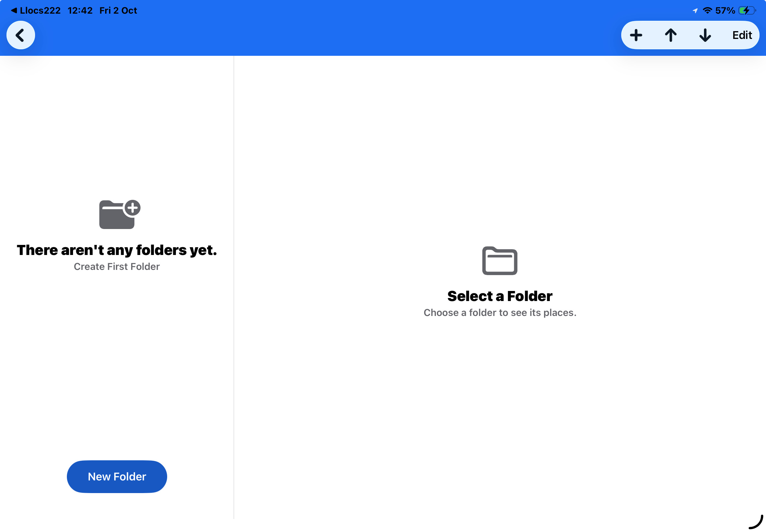Image resolution: width=766 pixels, height=532 pixels.
Task: Return to Llocs222 app in status bar
Action: pos(36,10)
